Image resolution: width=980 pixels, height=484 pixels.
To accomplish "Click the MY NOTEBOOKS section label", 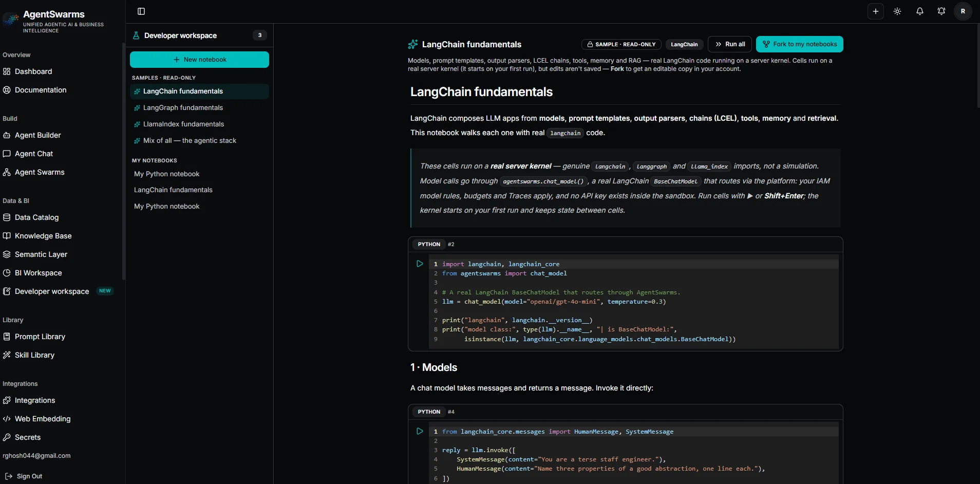I will pos(155,161).
